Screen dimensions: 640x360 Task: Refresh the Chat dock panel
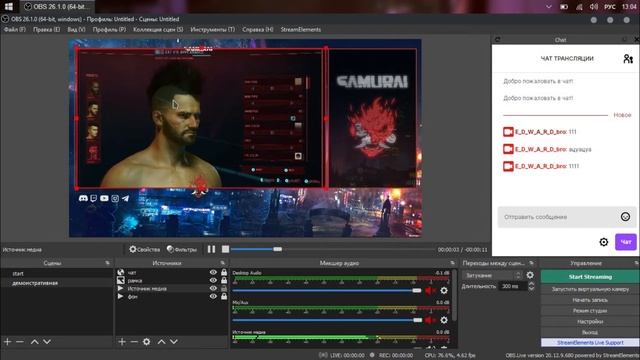498,39
